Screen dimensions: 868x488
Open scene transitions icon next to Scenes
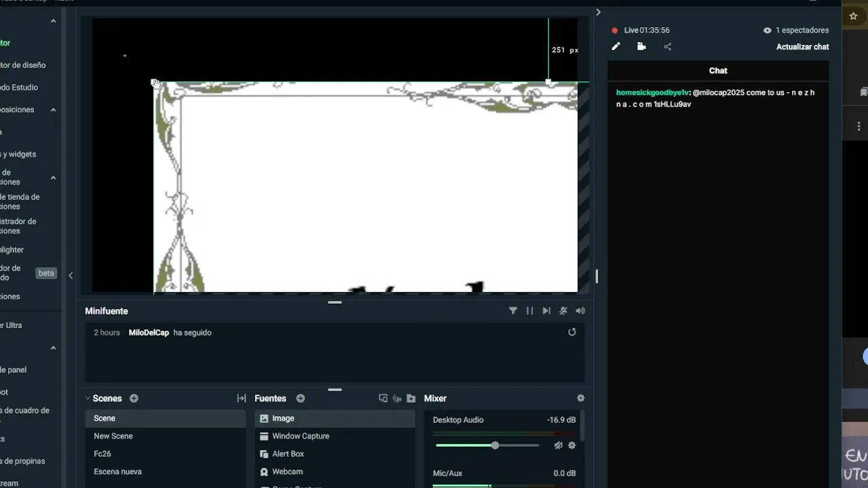pyautogui.click(x=241, y=399)
